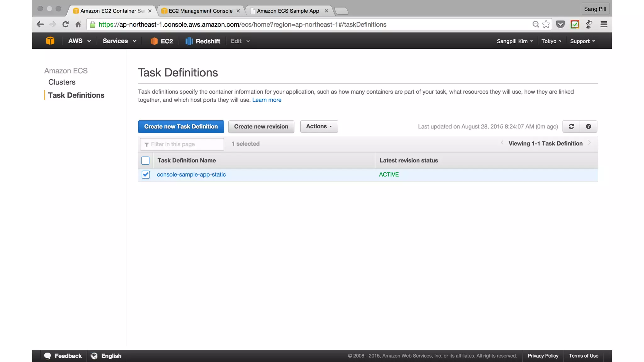
Task: Expand the Sangpill Kim account menu
Action: click(514, 41)
